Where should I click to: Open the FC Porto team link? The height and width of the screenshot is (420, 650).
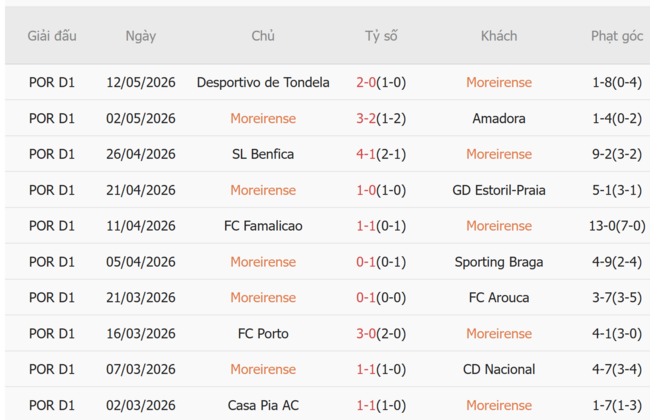click(x=263, y=334)
